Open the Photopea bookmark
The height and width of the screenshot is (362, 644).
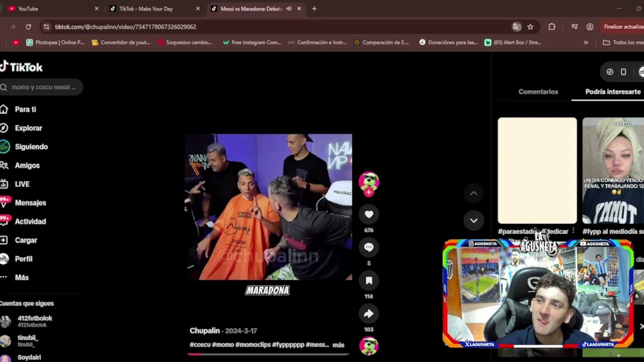pos(55,42)
